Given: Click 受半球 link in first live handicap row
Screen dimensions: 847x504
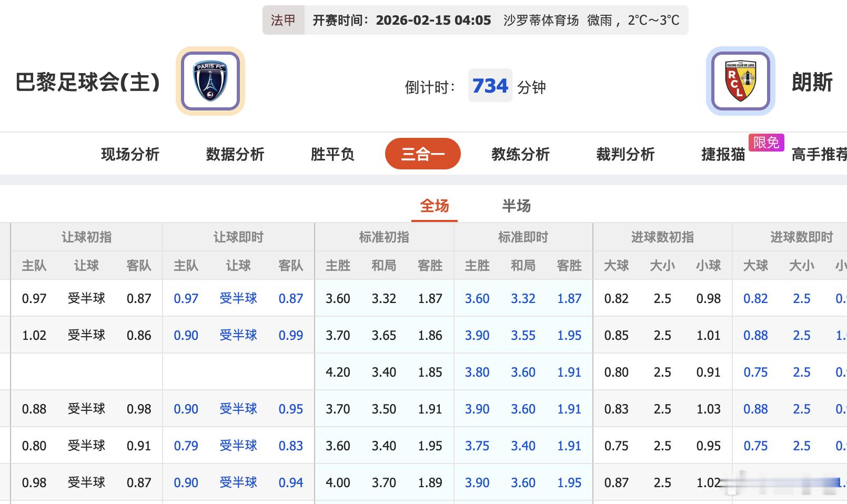Looking at the screenshot, I should click(x=238, y=298).
